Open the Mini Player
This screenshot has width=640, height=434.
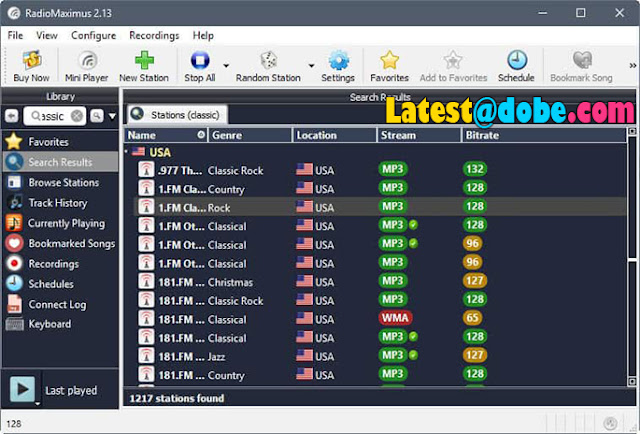[87, 66]
